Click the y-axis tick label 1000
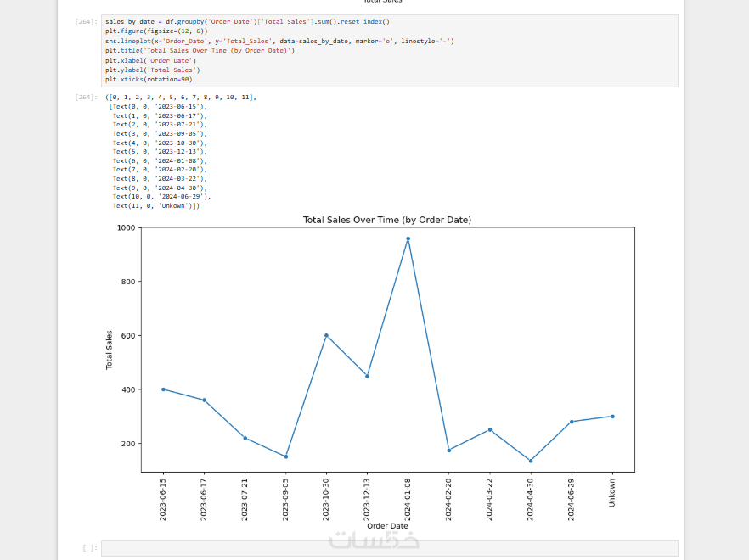749x560 pixels. tap(126, 227)
